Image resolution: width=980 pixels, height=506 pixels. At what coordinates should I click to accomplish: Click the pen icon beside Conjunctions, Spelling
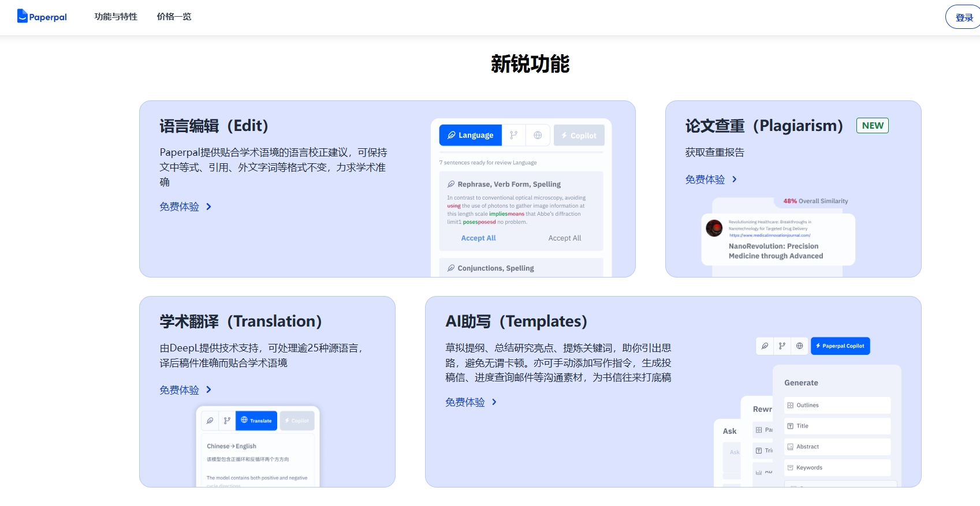[x=451, y=268]
